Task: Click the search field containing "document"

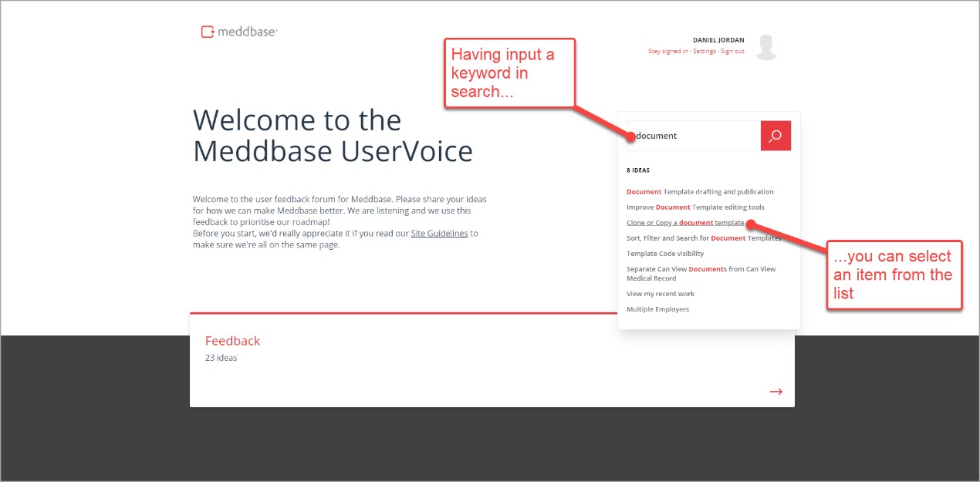Action: coord(693,136)
